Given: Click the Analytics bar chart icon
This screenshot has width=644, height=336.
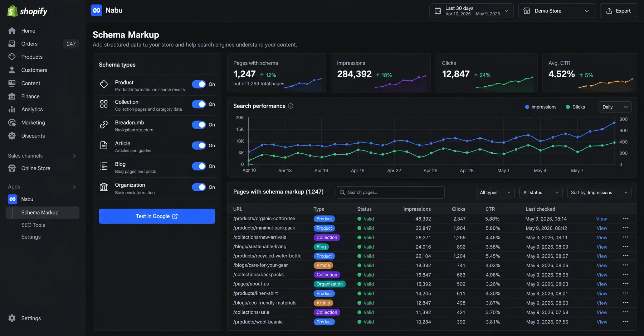Looking at the screenshot, I should pos(12,109).
